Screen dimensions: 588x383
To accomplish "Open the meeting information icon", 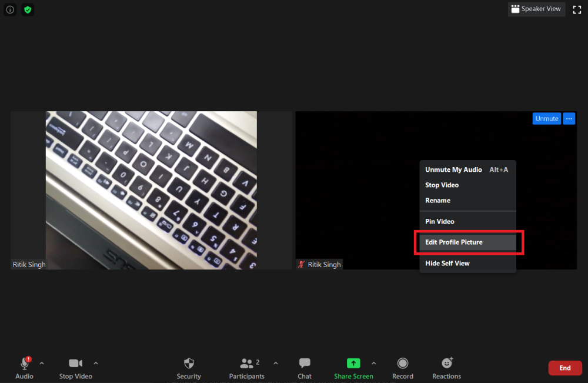I will (10, 9).
